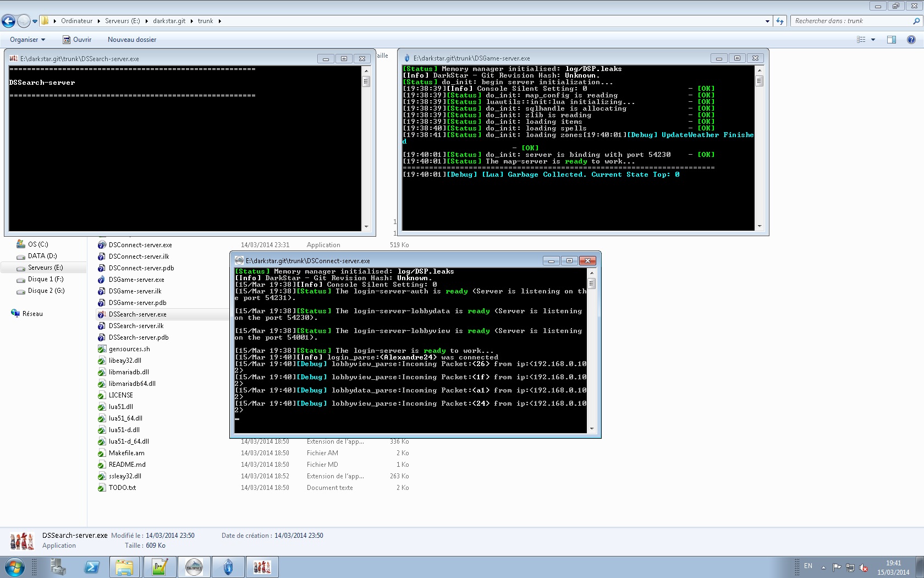
Task: Click the PowerShell taskbar icon
Action: coord(91,566)
